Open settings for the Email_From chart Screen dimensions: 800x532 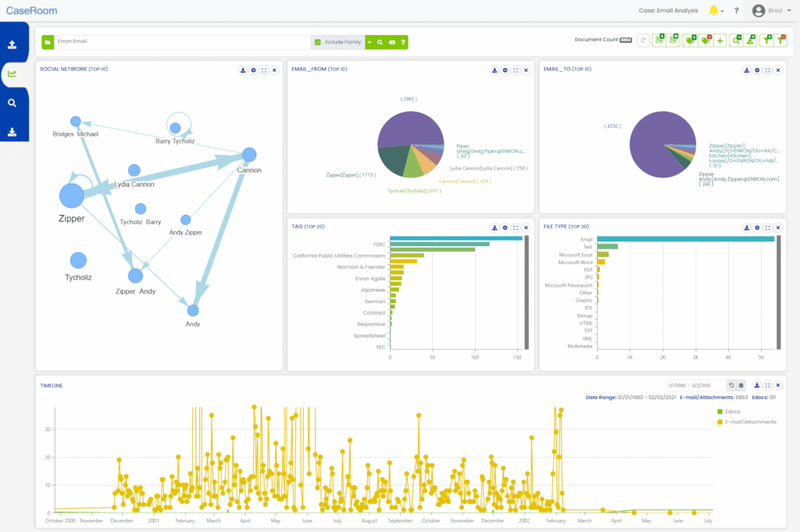[x=505, y=70]
